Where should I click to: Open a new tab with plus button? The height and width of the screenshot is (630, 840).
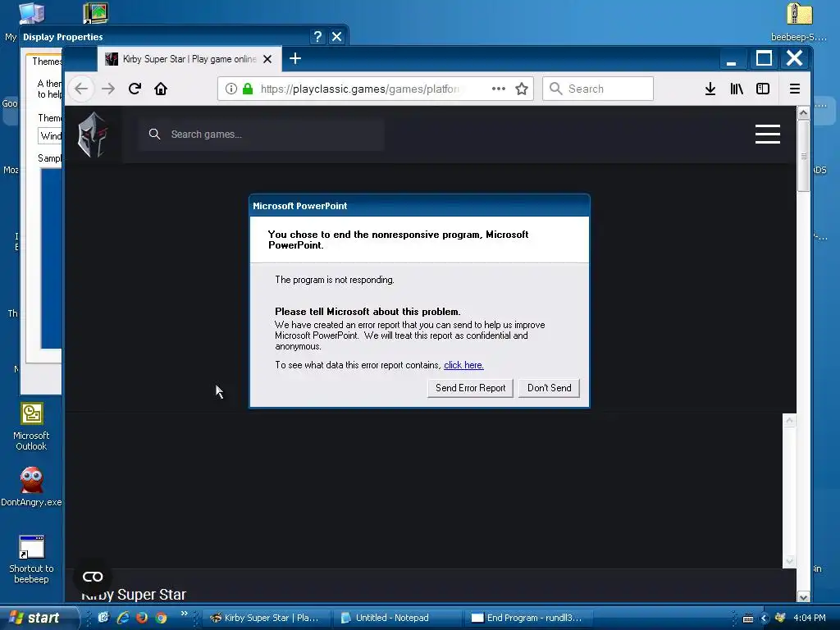click(x=295, y=58)
